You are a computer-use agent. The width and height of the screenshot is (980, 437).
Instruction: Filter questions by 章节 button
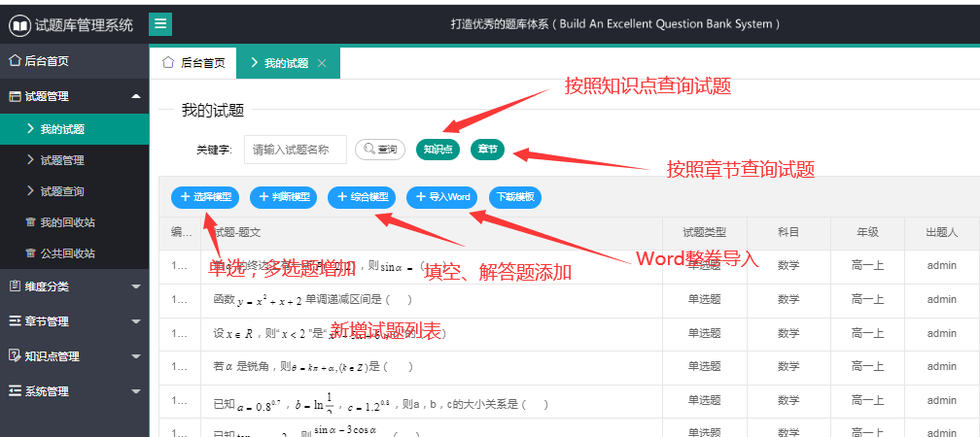[487, 150]
